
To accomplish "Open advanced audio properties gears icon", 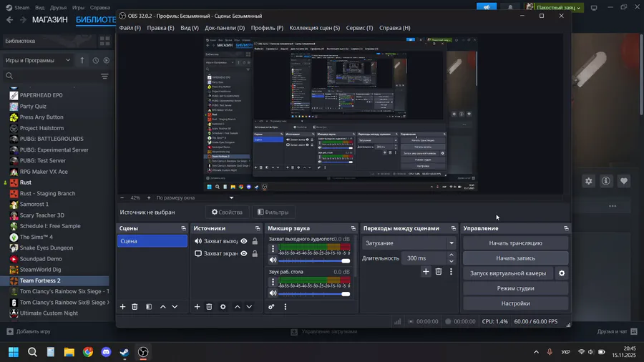I will pos(271,307).
